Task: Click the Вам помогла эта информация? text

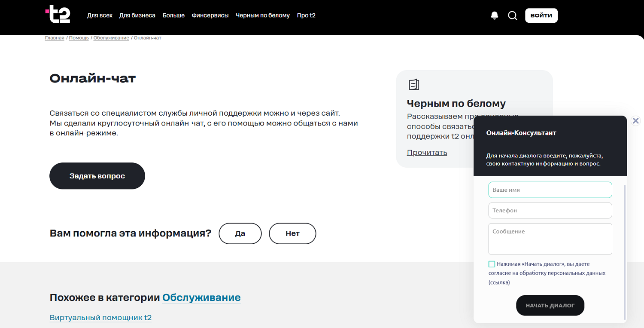Action: click(131, 233)
